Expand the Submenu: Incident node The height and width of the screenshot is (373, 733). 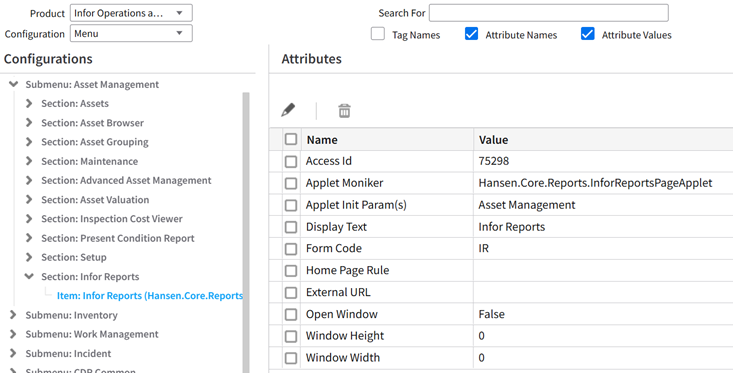tap(13, 353)
